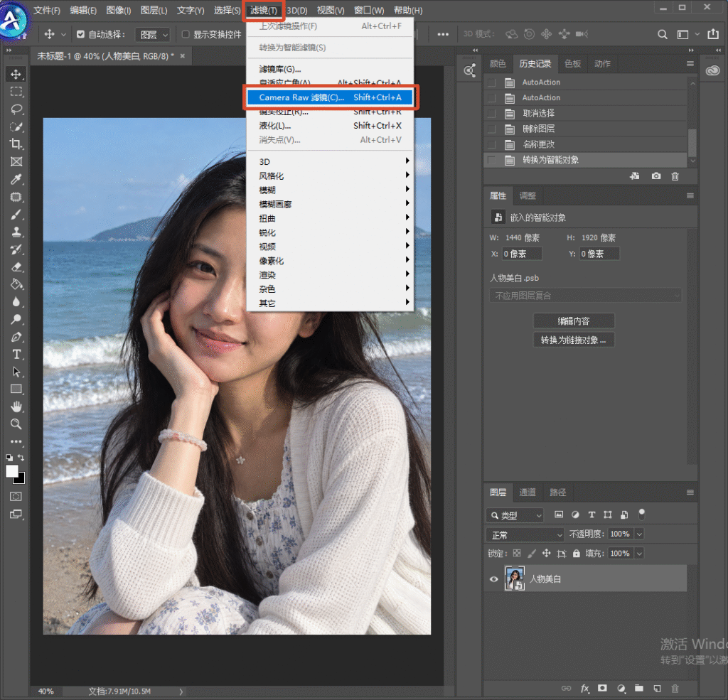This screenshot has height=700, width=728.
Task: Select the Dodge tool
Action: point(16,319)
